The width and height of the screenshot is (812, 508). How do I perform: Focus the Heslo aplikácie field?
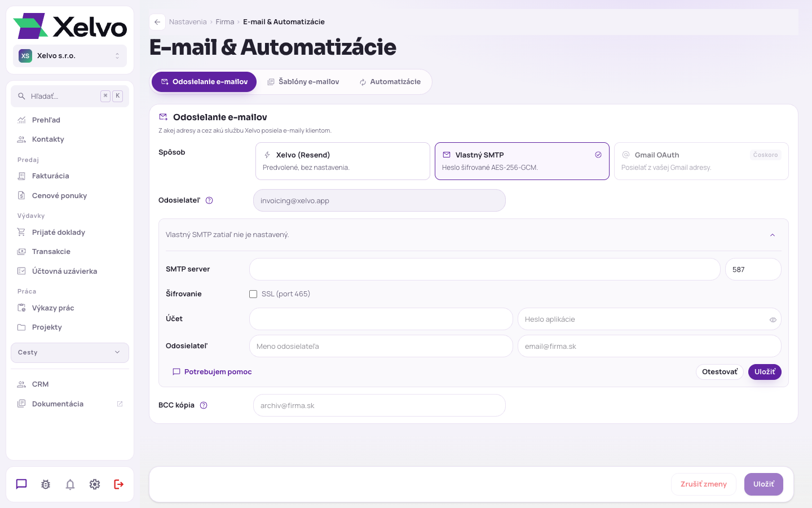pyautogui.click(x=650, y=319)
